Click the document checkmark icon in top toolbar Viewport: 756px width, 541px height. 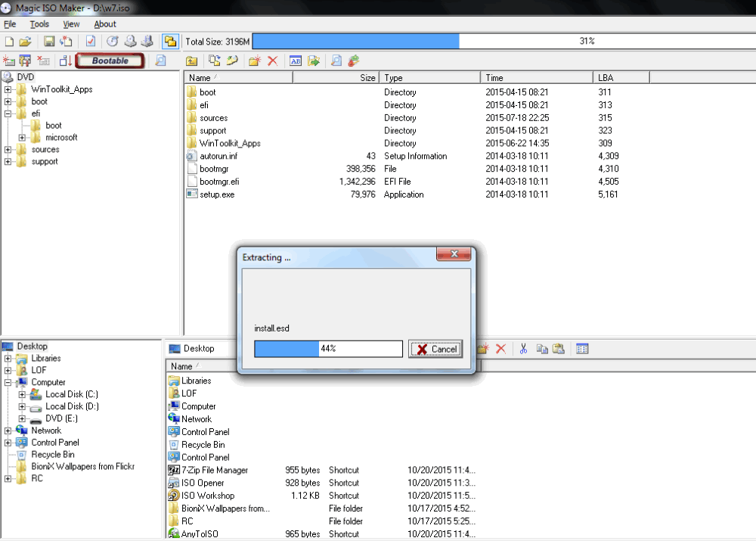[x=90, y=42]
